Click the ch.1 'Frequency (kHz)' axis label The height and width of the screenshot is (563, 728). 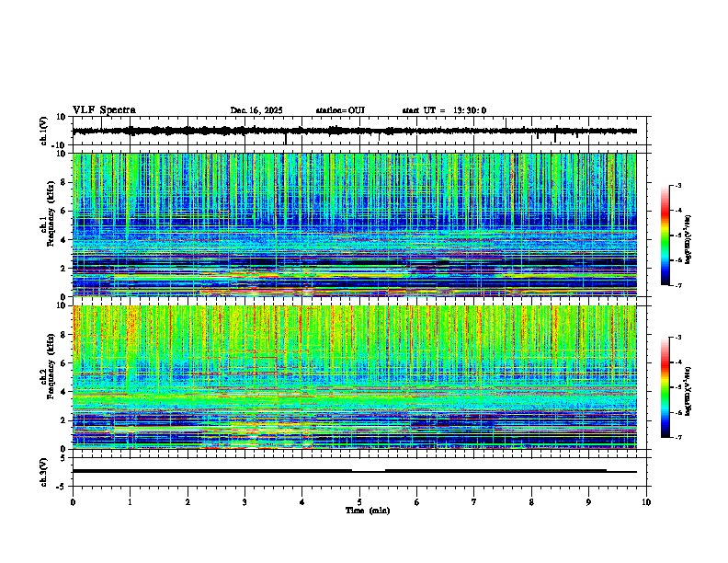pyautogui.click(x=51, y=214)
